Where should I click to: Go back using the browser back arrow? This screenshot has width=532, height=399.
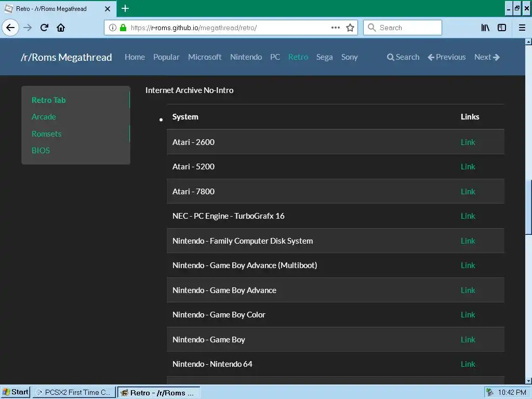tap(10, 28)
